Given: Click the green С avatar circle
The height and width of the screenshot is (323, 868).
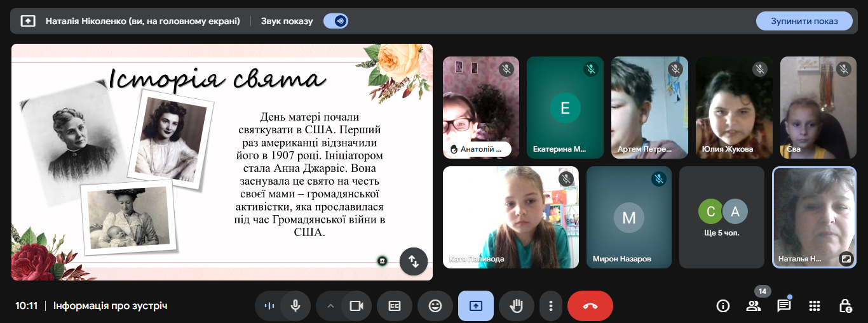Looking at the screenshot, I should (x=710, y=212).
